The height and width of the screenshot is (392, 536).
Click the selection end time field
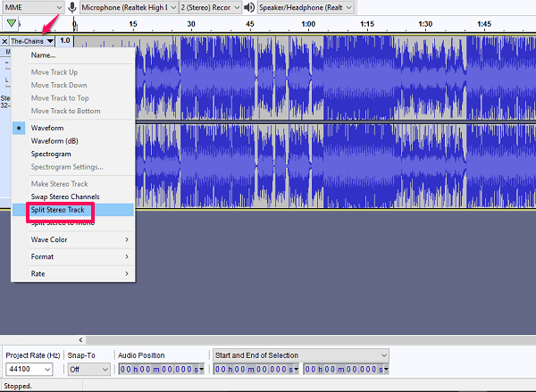point(344,369)
